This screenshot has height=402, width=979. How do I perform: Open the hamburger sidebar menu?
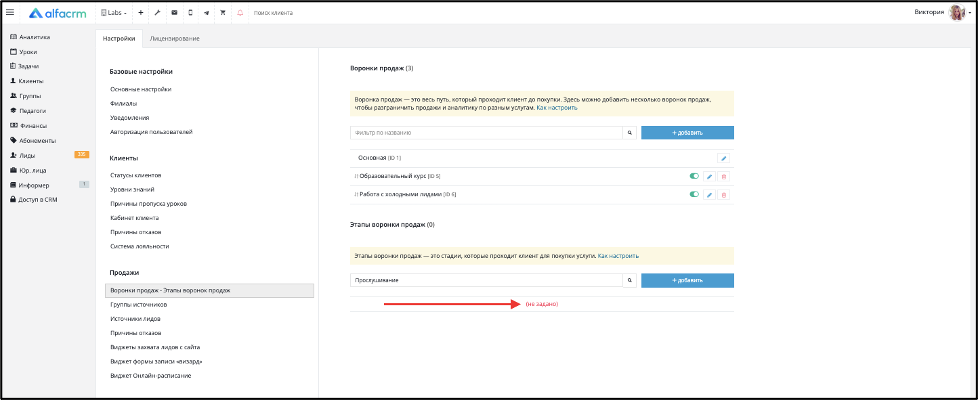(9, 12)
